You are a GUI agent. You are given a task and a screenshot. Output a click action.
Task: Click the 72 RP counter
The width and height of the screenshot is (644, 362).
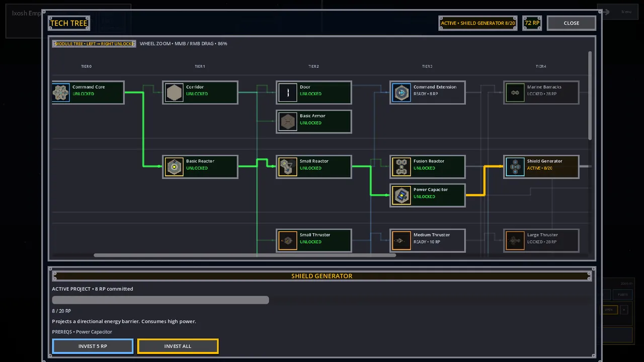[x=532, y=23]
